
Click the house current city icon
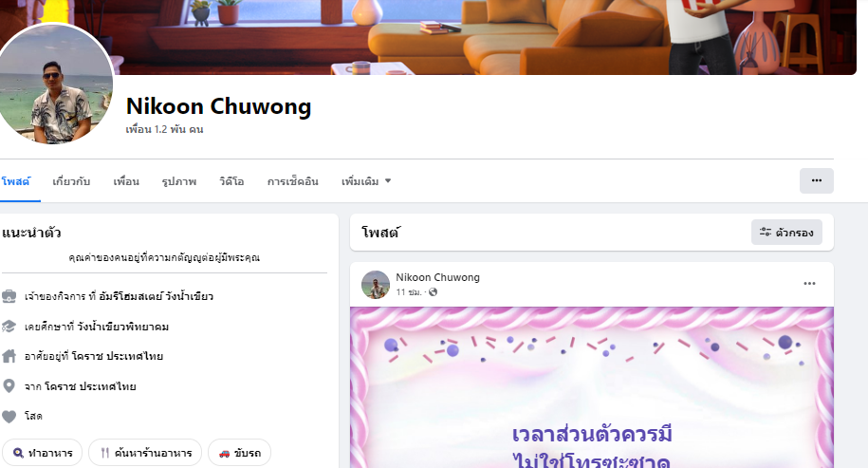click(9, 356)
